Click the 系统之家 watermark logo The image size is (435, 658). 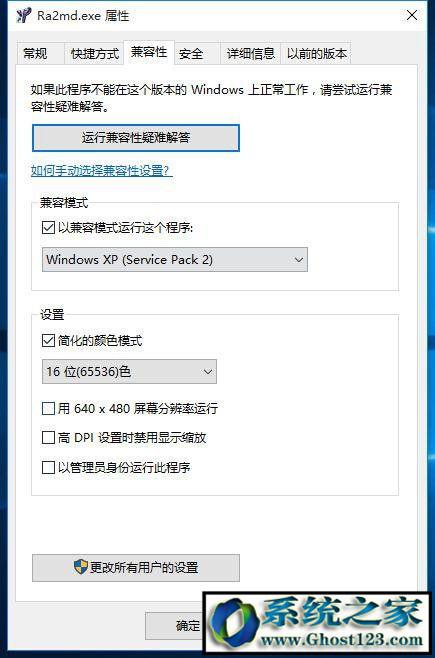[318, 624]
